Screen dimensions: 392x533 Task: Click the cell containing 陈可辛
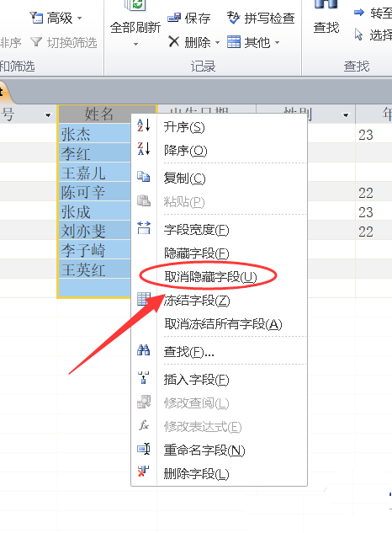click(x=94, y=192)
